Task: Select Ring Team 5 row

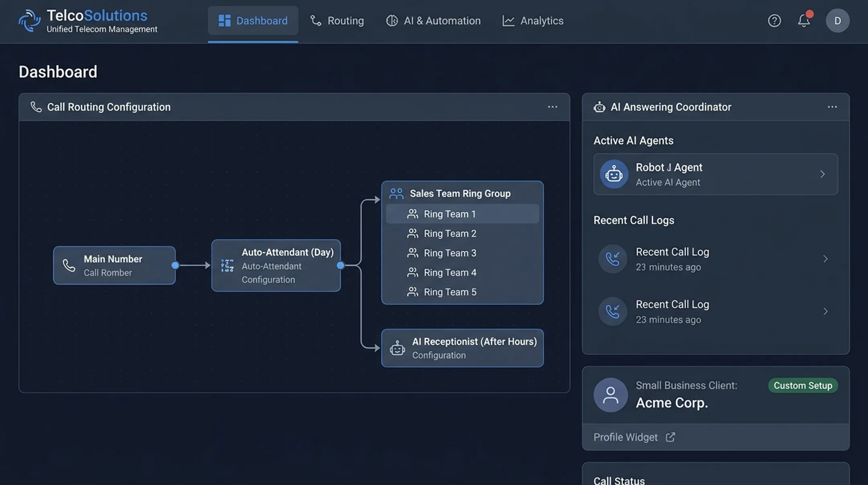Action: pyautogui.click(x=463, y=292)
